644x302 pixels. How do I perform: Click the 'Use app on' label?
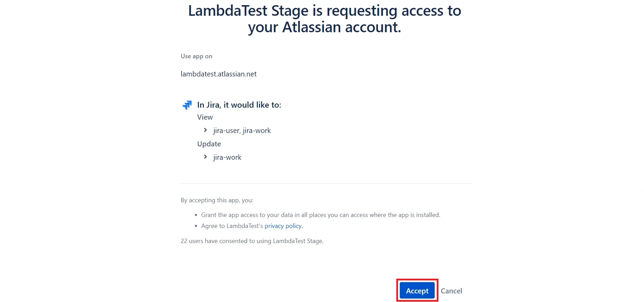pos(196,56)
